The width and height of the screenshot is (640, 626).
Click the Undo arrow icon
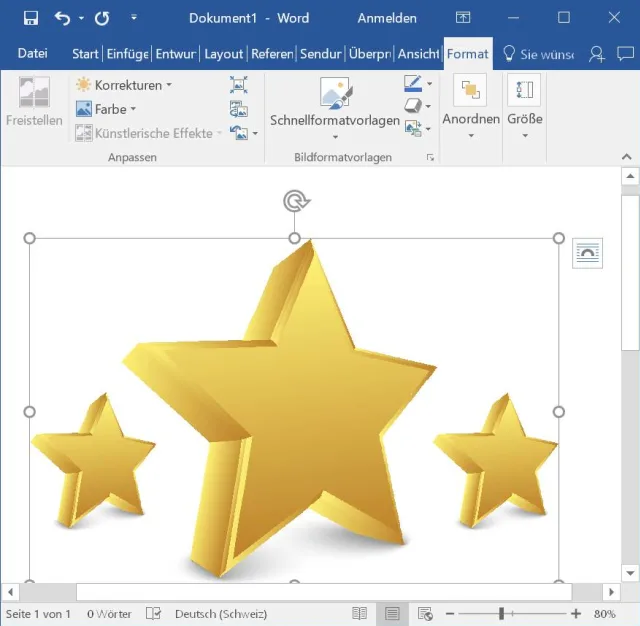(63, 18)
